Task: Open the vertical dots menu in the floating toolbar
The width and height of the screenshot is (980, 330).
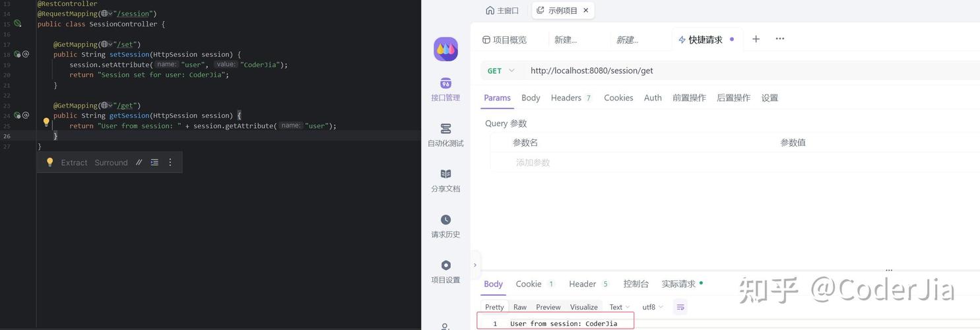Action: pos(170,162)
